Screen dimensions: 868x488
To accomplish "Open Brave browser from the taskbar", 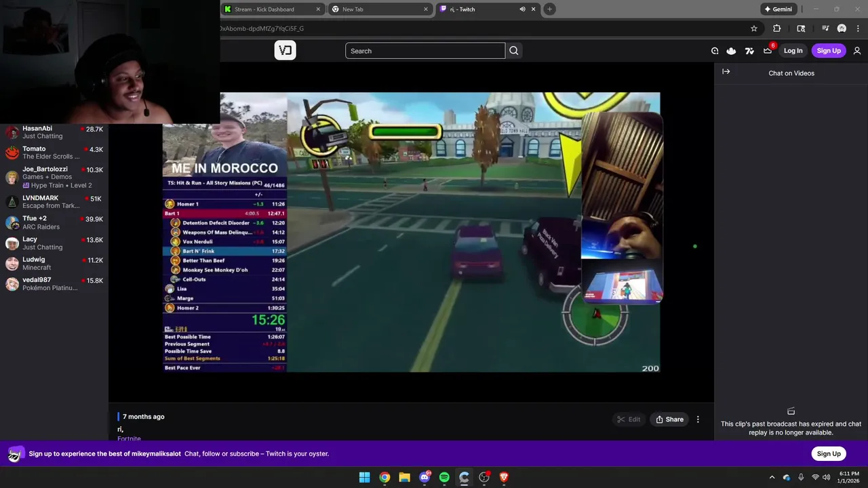I will coord(504,477).
